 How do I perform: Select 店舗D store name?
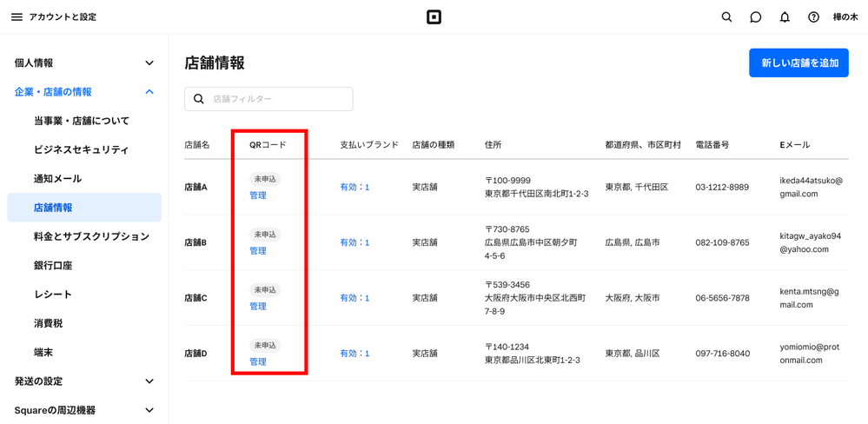click(195, 353)
